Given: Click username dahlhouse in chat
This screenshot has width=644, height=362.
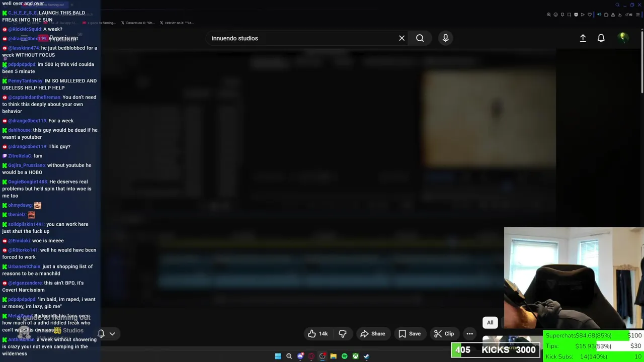Looking at the screenshot, I should coord(20,130).
